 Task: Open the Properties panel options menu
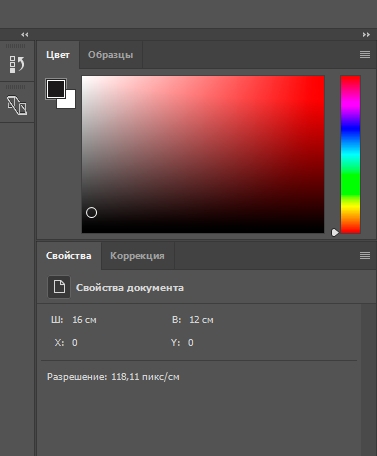coord(365,255)
